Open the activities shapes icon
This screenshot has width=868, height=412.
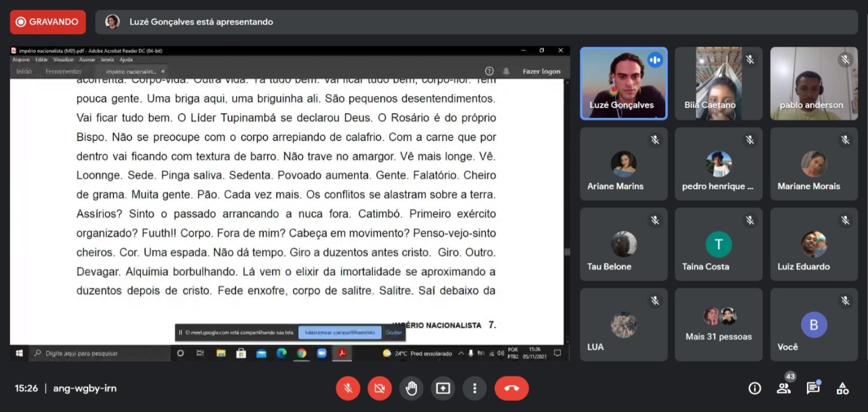[842, 388]
